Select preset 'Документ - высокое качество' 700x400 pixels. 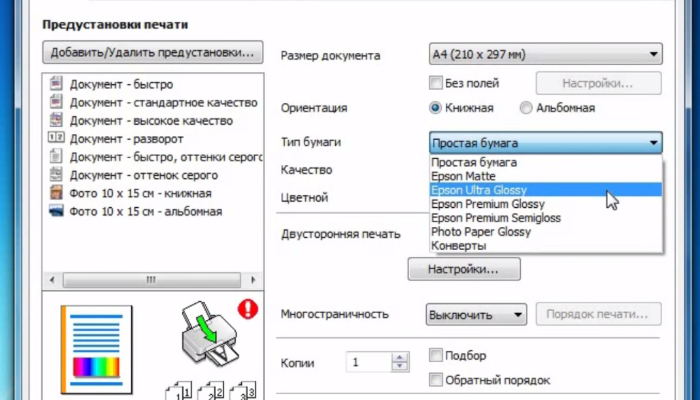click(151, 121)
